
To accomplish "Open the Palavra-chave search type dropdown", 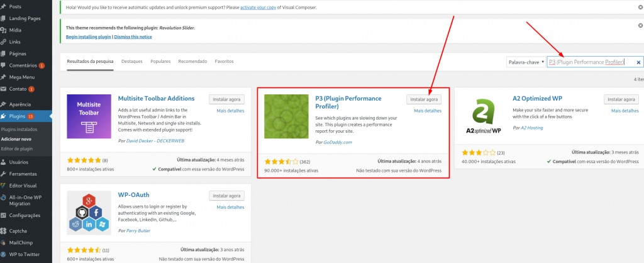I will tap(526, 62).
